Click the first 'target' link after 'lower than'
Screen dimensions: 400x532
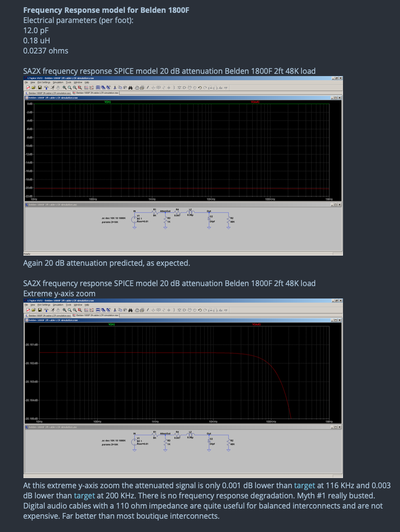click(305, 485)
